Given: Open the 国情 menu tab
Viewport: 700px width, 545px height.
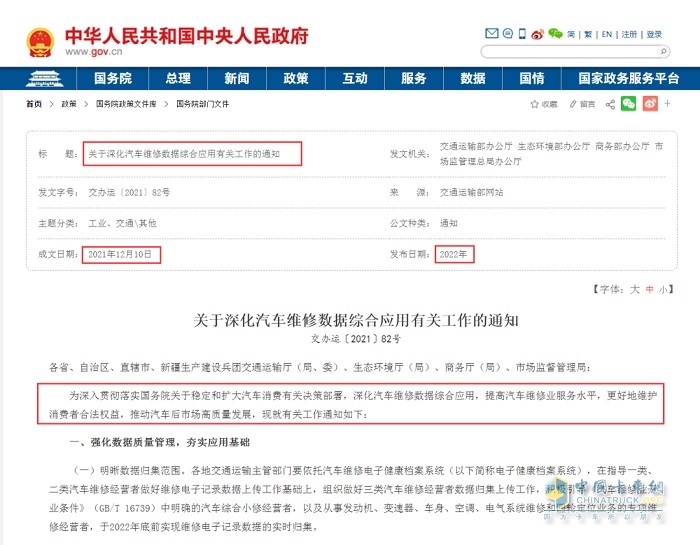Looking at the screenshot, I should tap(532, 78).
